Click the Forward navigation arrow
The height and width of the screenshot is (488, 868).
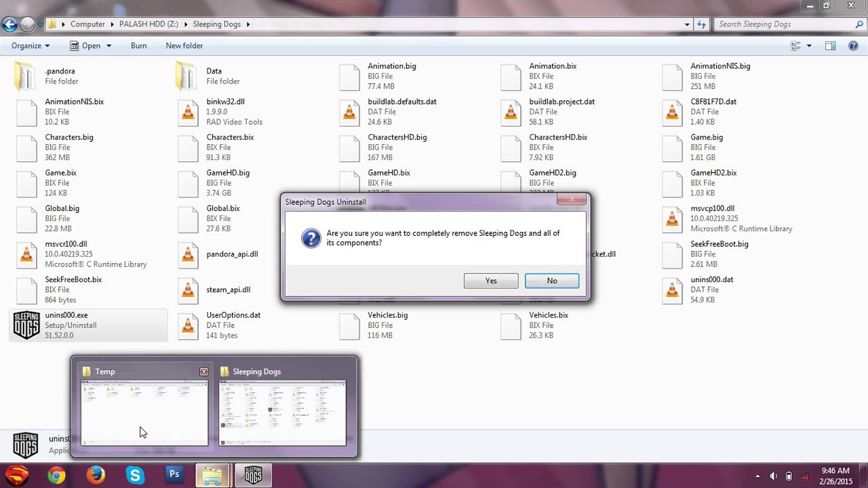[27, 24]
